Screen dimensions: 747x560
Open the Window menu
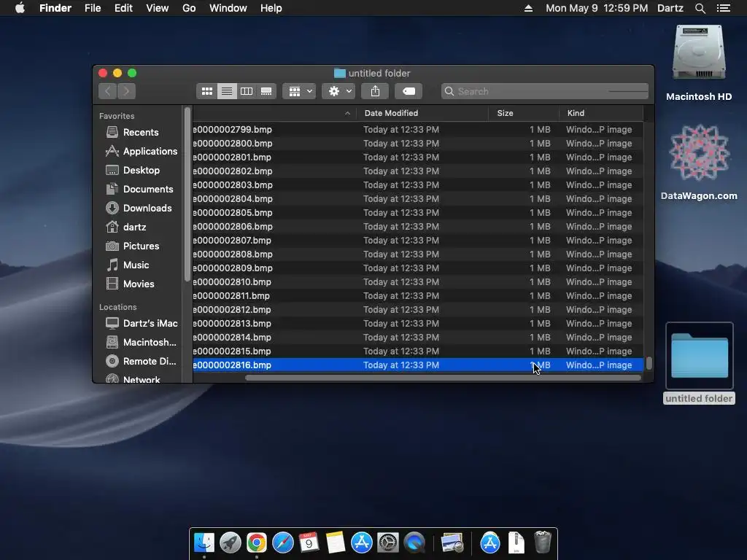coord(228,8)
